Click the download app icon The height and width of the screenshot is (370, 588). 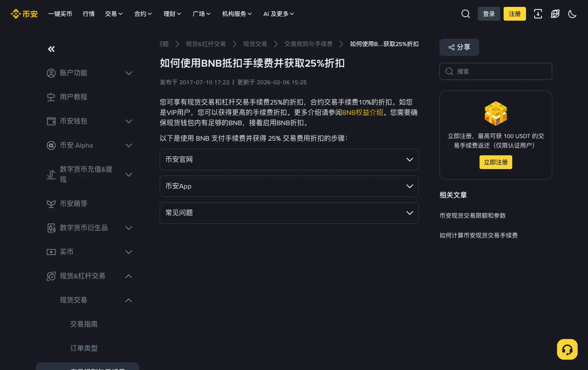pyautogui.click(x=538, y=14)
